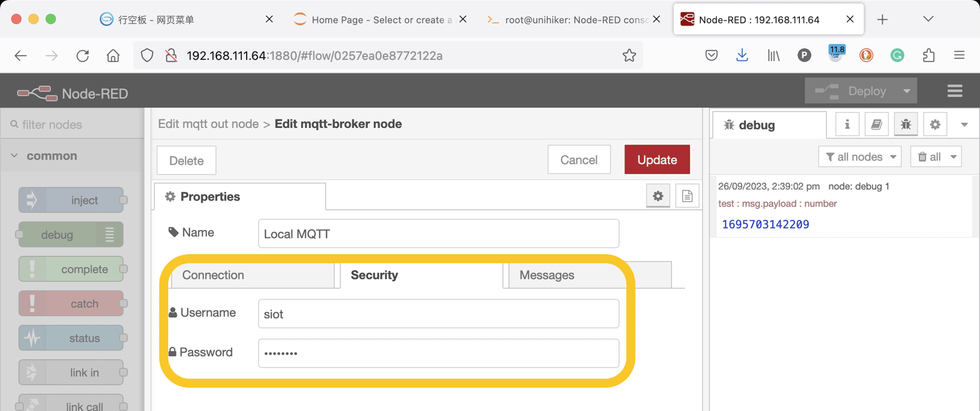Image resolution: width=980 pixels, height=411 pixels.
Task: Open the Pocket save icon
Action: 711,55
